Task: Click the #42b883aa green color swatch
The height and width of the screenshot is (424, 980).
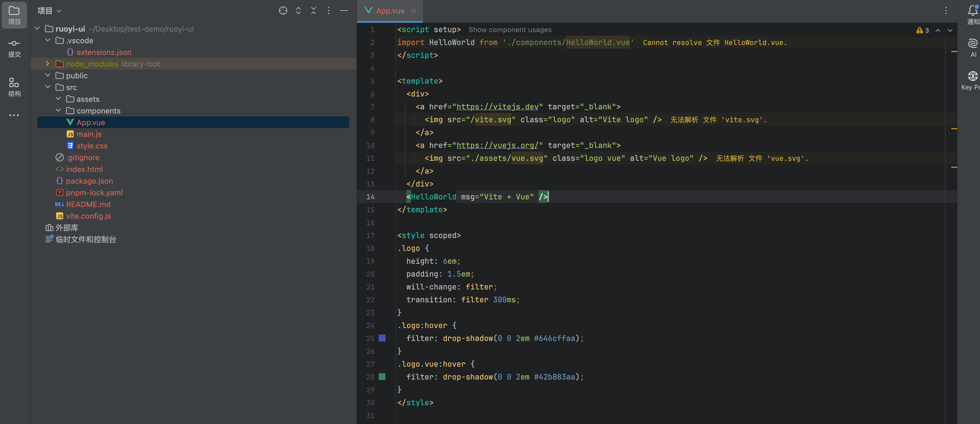Action: click(382, 377)
